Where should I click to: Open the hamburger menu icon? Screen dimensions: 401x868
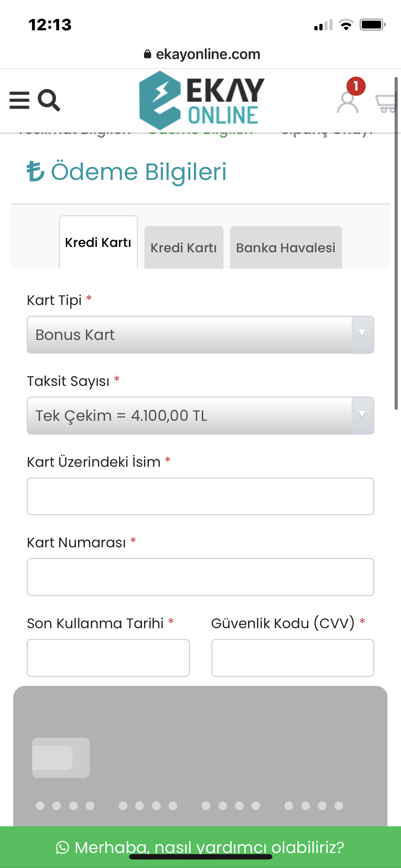click(x=19, y=100)
